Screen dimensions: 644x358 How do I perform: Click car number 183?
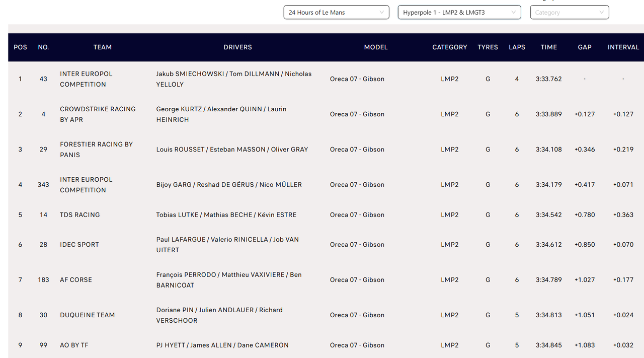pos(43,280)
